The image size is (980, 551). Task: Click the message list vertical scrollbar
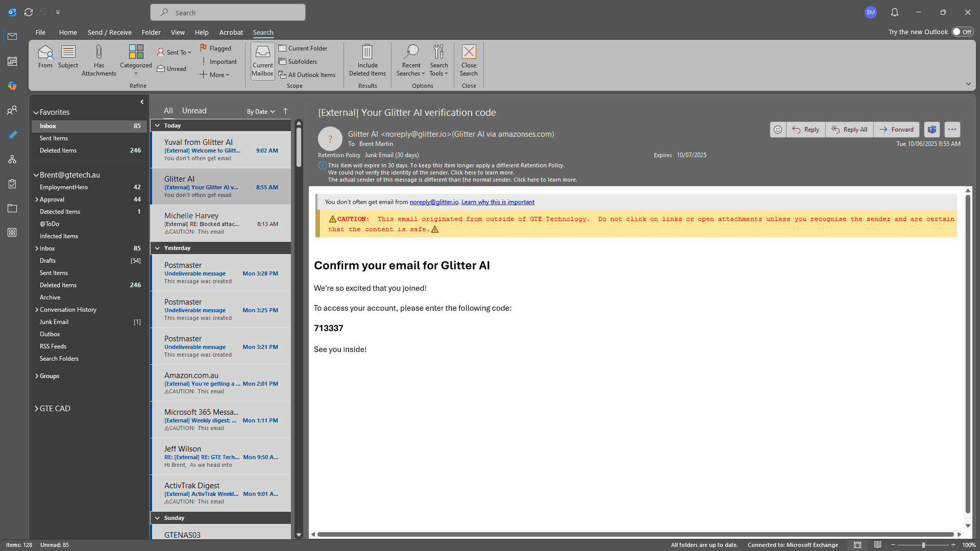299,147
